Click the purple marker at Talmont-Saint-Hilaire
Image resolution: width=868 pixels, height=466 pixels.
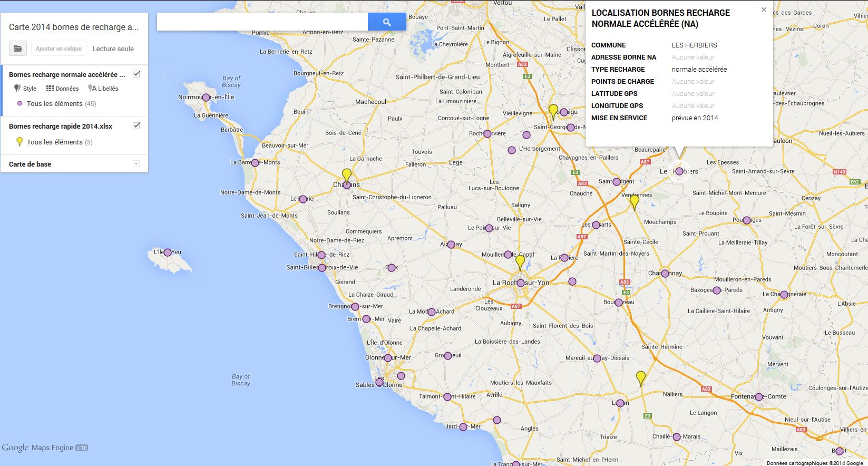(x=447, y=397)
